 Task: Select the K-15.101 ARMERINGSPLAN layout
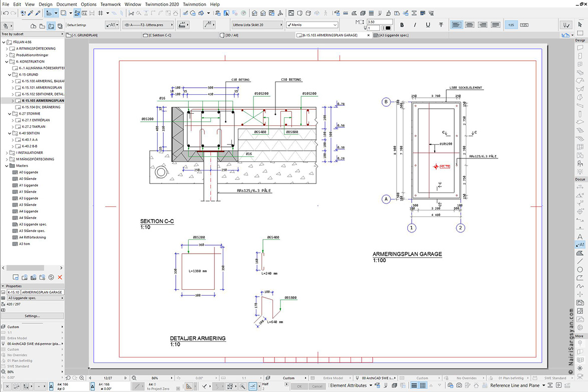42,88
